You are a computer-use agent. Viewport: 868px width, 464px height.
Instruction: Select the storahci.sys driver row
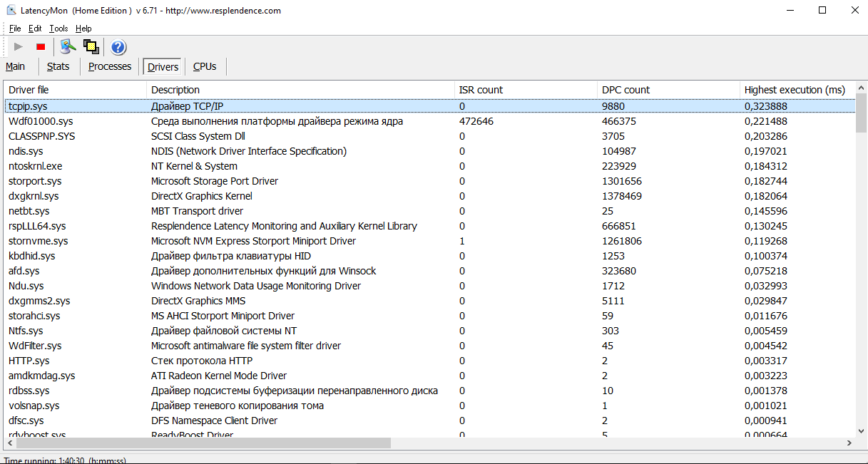point(429,316)
